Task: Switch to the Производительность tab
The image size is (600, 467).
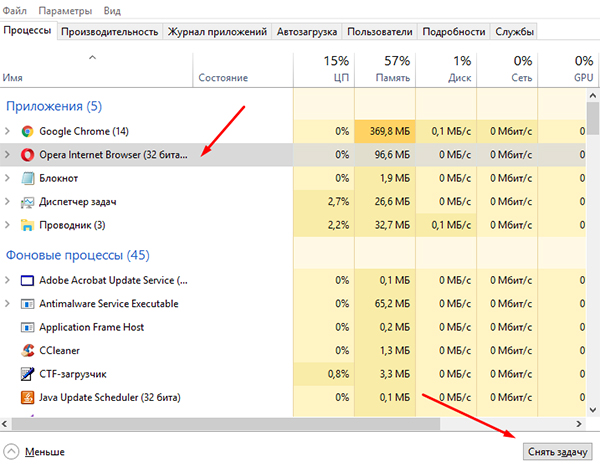Action: 110,32
